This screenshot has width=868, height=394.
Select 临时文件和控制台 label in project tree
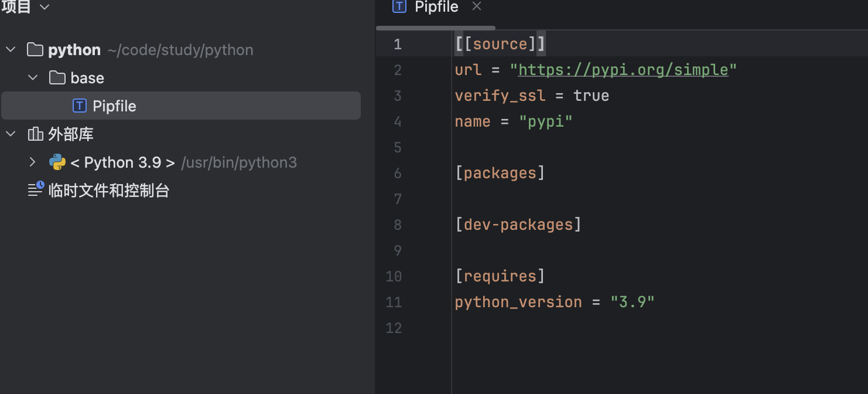[x=108, y=191]
